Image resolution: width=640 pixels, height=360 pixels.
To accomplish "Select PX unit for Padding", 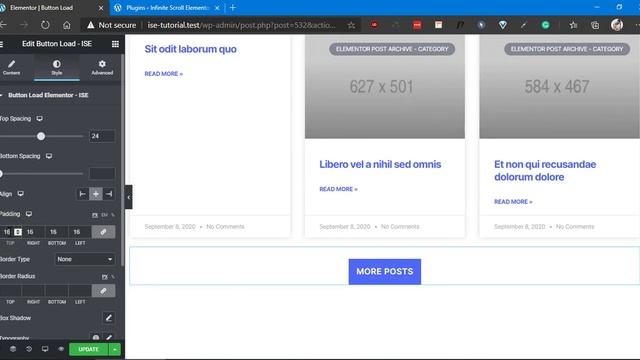I will 95,215.
